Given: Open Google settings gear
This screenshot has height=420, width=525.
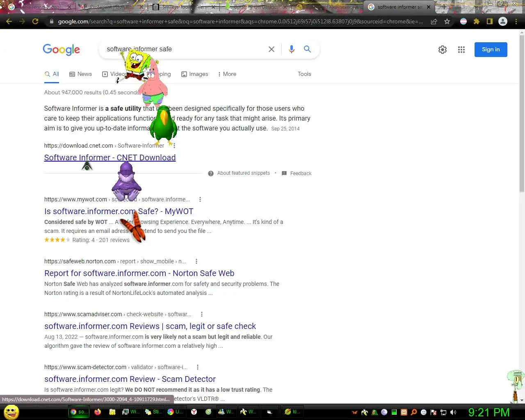Looking at the screenshot, I should 443,50.
